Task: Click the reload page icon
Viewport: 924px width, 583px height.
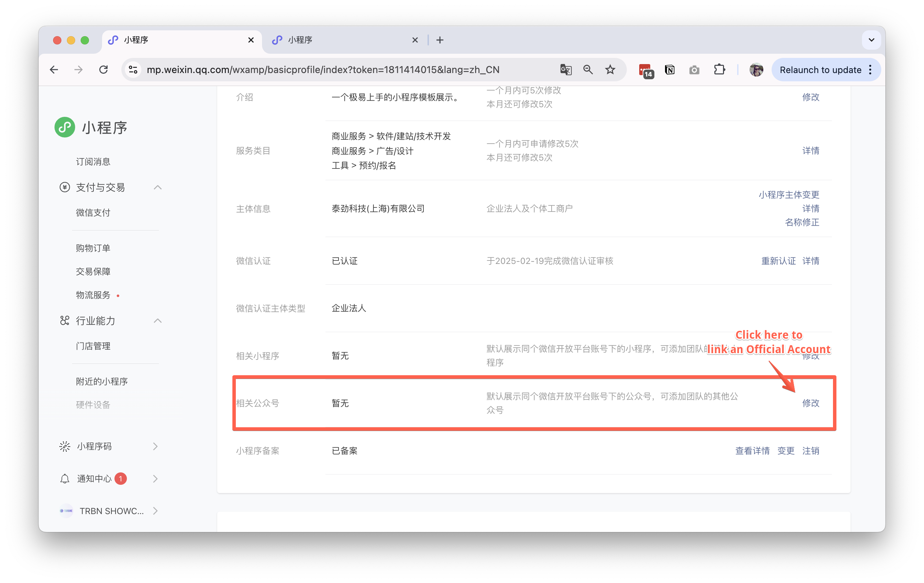Action: (x=103, y=70)
